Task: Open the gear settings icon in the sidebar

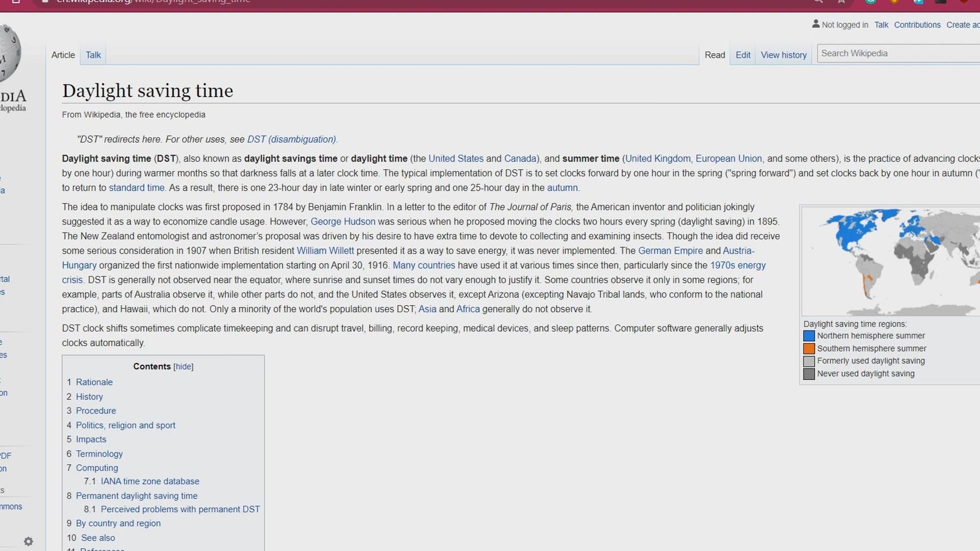Action: point(29,541)
